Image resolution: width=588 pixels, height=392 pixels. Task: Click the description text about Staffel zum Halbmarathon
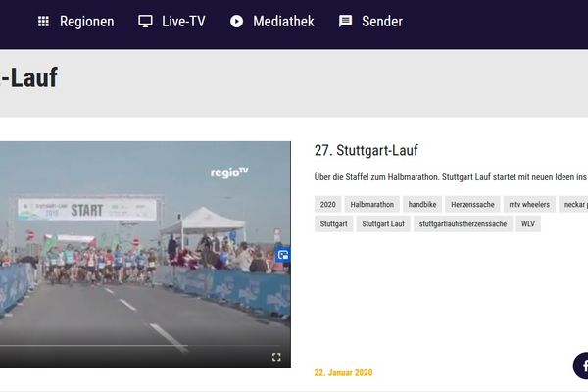pyautogui.click(x=451, y=177)
